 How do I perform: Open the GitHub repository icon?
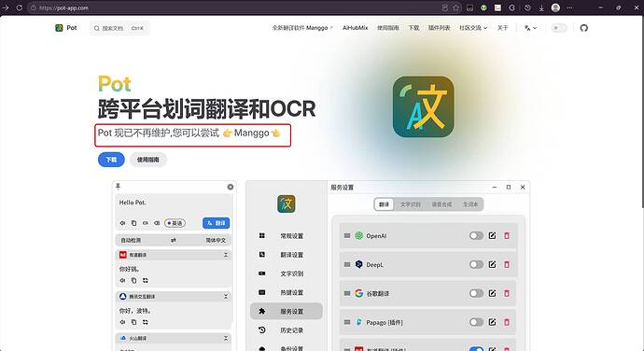(x=583, y=28)
